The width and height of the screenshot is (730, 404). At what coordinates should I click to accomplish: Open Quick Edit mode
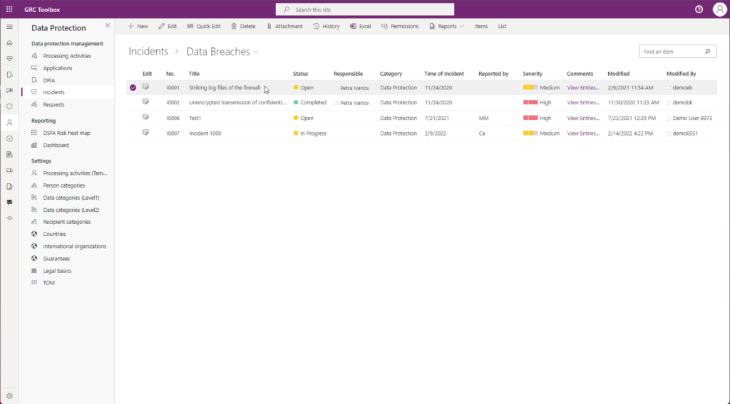pos(203,27)
